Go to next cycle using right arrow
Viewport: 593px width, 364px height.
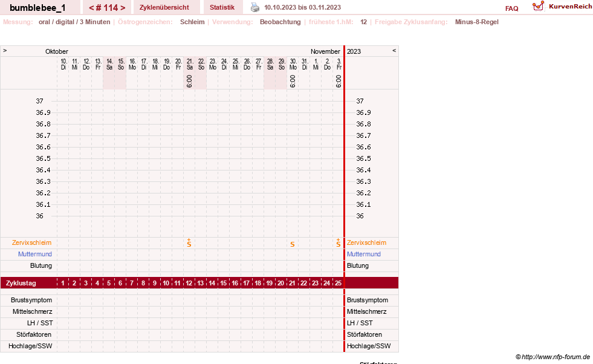[x=123, y=8]
